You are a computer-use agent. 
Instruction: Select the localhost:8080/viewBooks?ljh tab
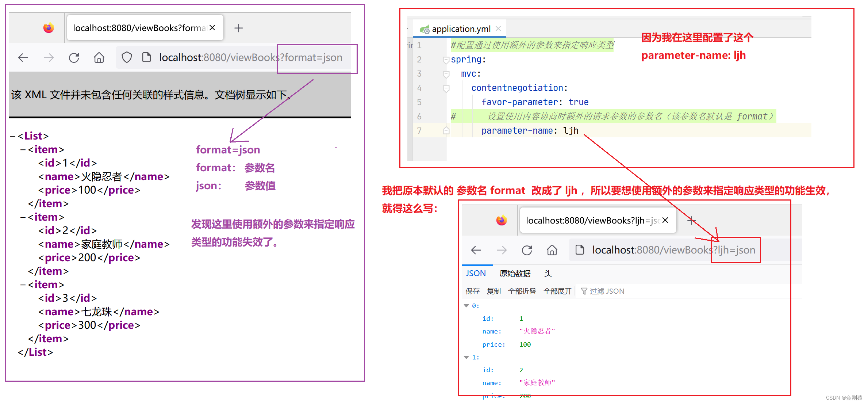(598, 220)
